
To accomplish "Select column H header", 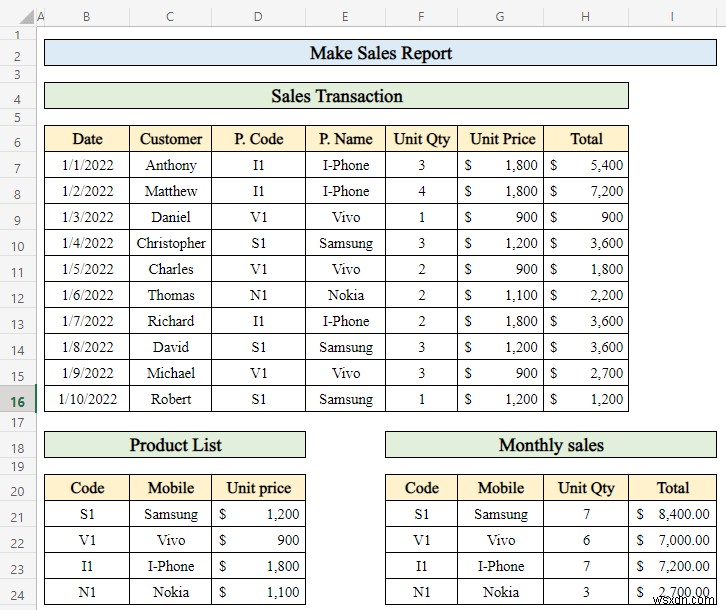I will pyautogui.click(x=586, y=17).
